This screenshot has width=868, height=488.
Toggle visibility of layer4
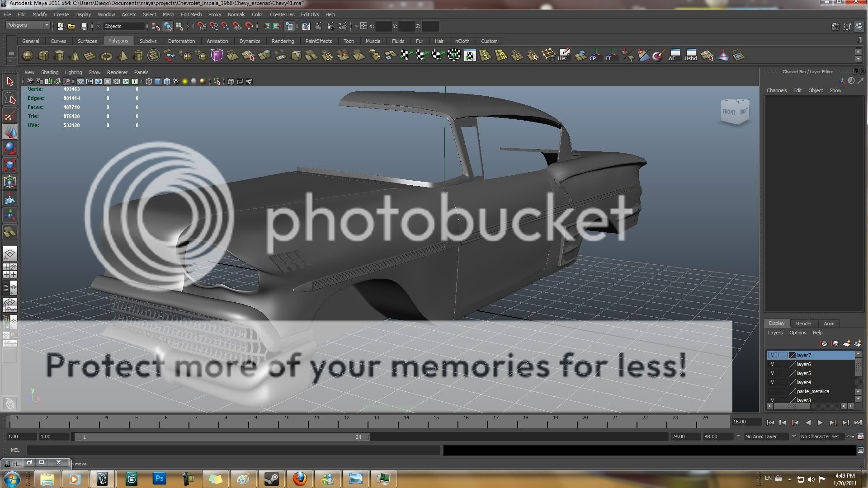click(x=772, y=382)
